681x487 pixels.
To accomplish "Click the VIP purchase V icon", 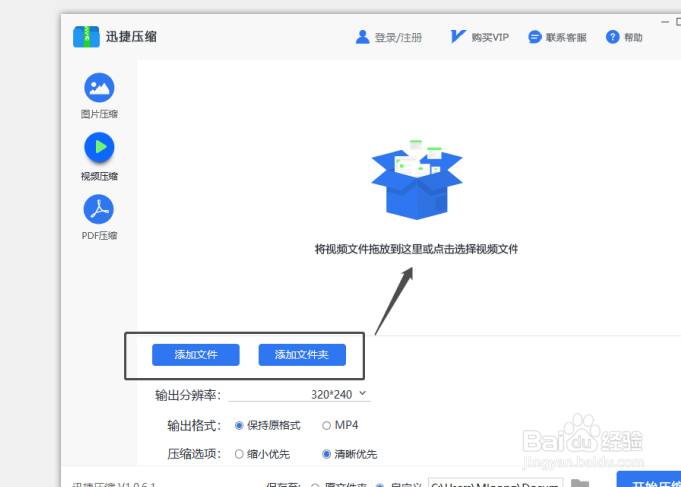I will [457, 36].
